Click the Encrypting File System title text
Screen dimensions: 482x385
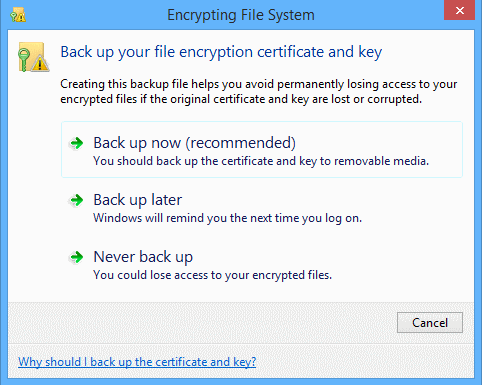pos(241,15)
